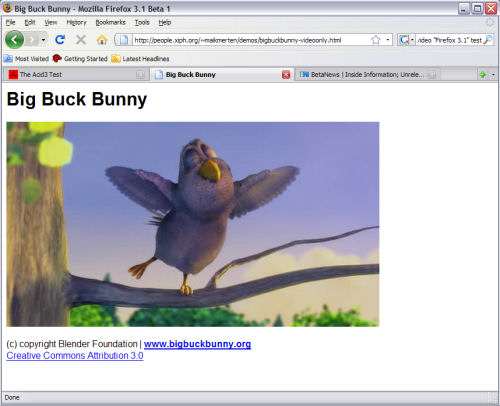Click the Big Buck Bunny video frame
Image resolution: width=500 pixels, height=406 pixels.
[193, 224]
